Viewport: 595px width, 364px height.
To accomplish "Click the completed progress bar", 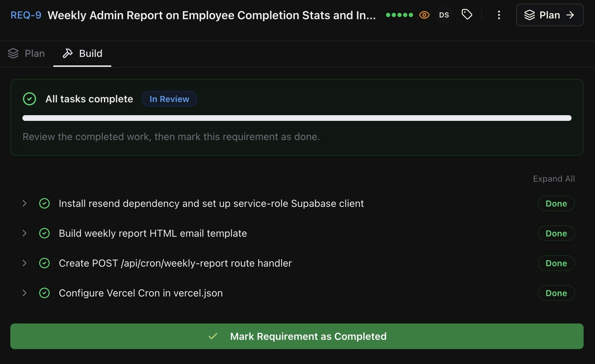I will [x=297, y=118].
